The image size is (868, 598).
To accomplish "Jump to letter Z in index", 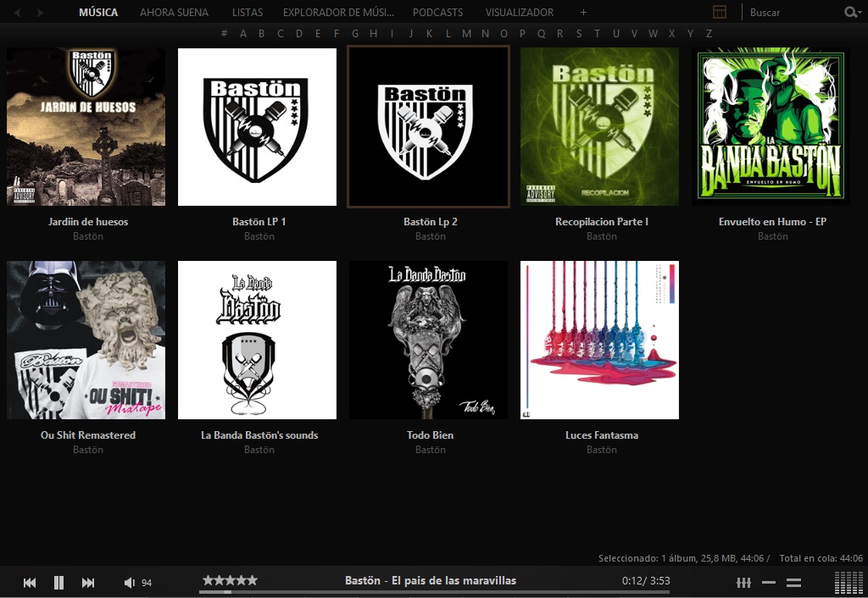I will 709,33.
